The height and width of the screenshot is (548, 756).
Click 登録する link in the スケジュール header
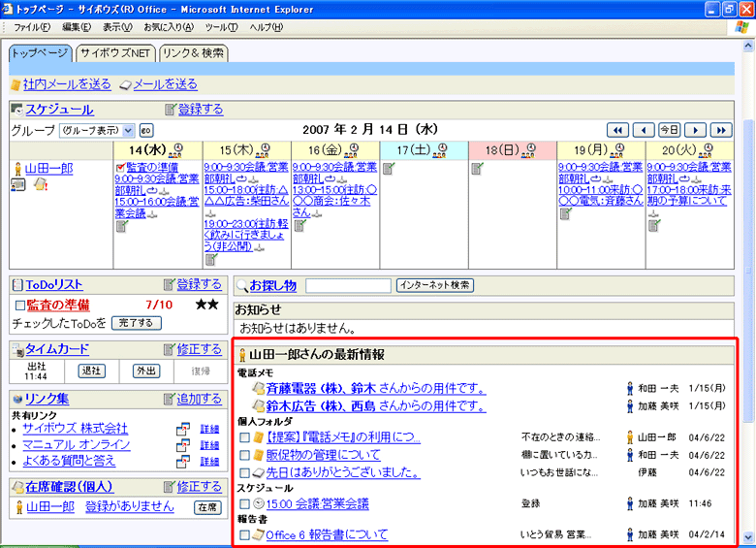tap(201, 110)
